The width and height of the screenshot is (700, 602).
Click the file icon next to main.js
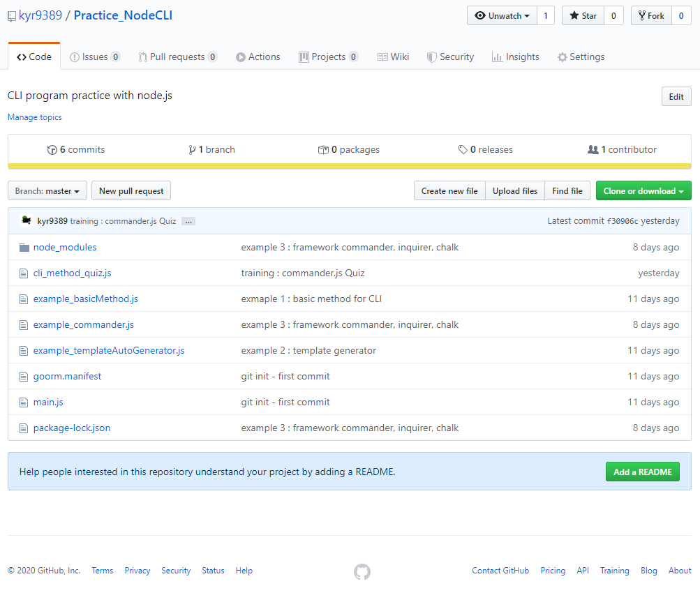click(24, 402)
